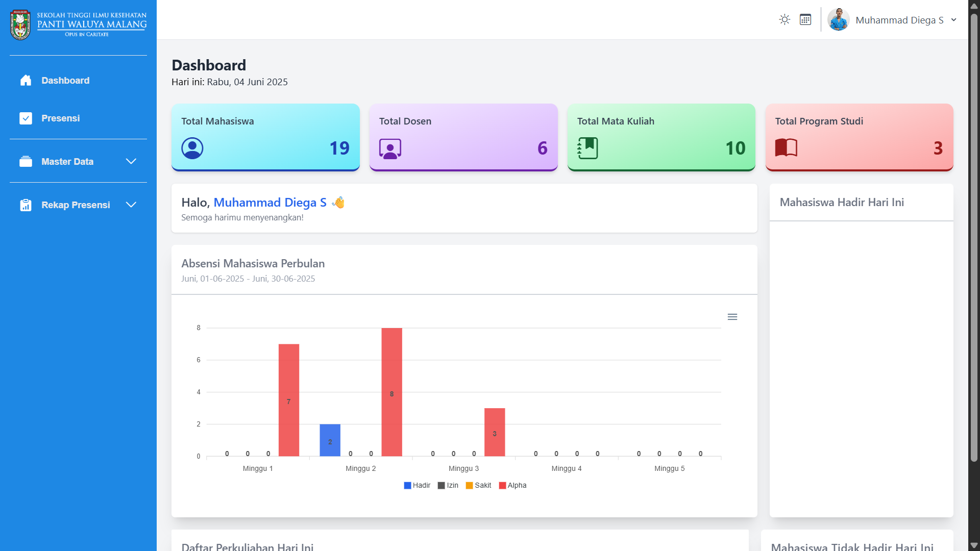Click the Master Data briefcase icon
980x551 pixels.
pyautogui.click(x=26, y=162)
